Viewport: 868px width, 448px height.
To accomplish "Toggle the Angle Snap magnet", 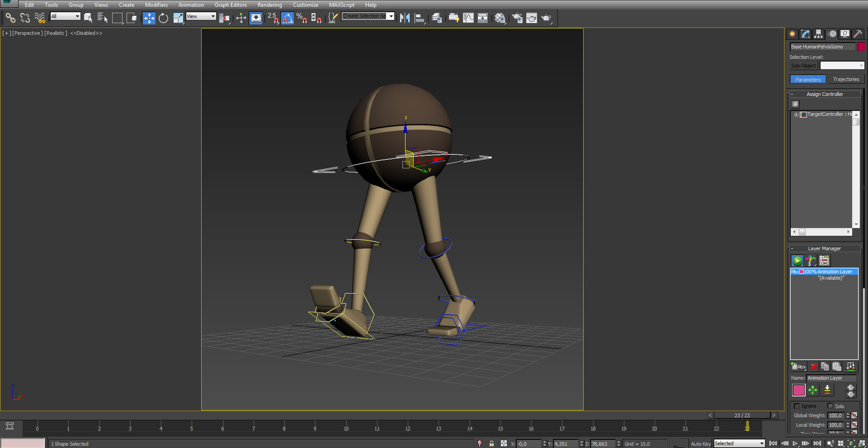I will point(288,18).
